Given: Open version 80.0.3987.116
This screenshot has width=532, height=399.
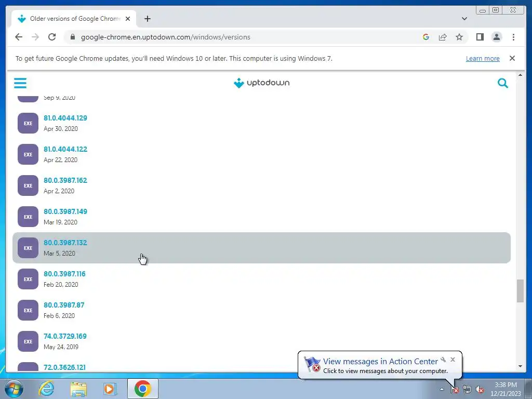Looking at the screenshot, I should click(x=64, y=274).
